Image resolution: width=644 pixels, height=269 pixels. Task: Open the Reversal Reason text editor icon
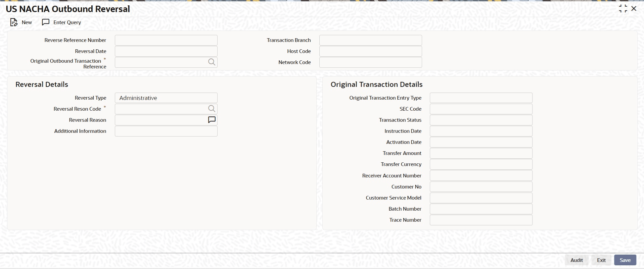click(212, 120)
